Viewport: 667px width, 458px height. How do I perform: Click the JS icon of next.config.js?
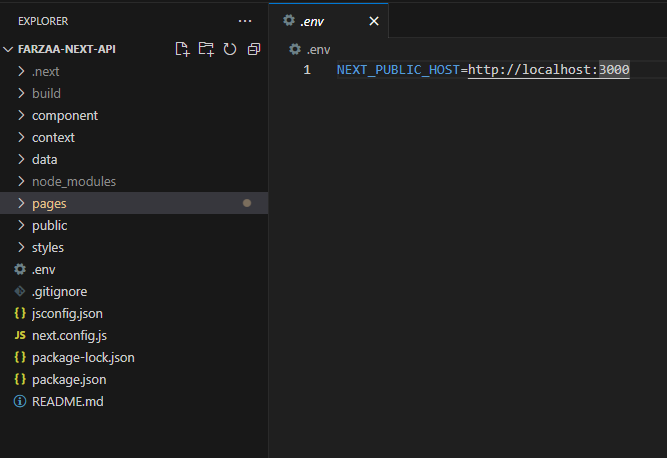point(20,335)
